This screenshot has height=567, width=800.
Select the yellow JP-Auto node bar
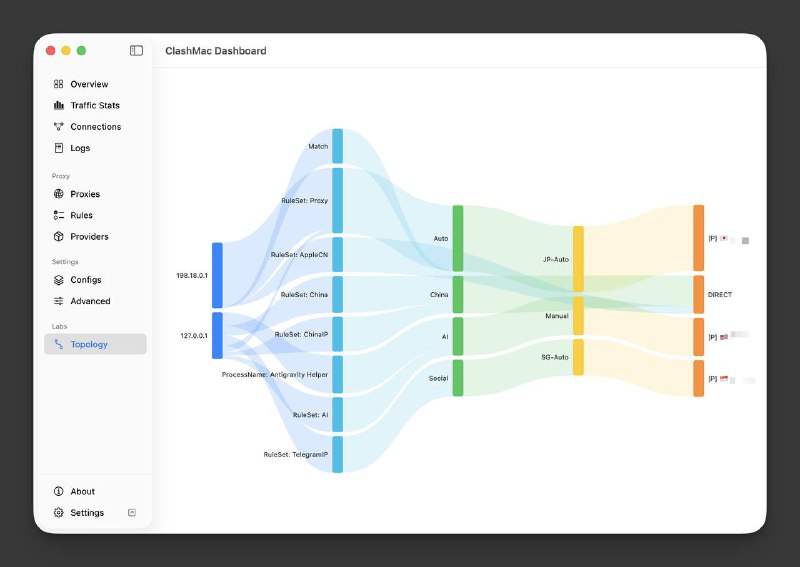point(578,259)
